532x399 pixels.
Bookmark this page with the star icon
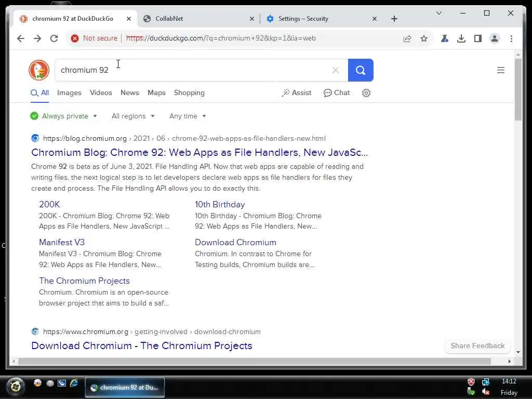point(424,38)
